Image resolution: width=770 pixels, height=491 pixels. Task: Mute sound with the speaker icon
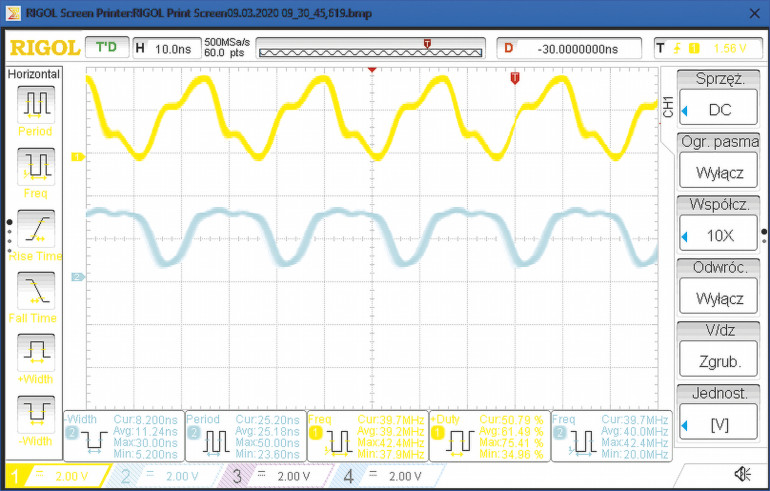[x=742, y=474]
